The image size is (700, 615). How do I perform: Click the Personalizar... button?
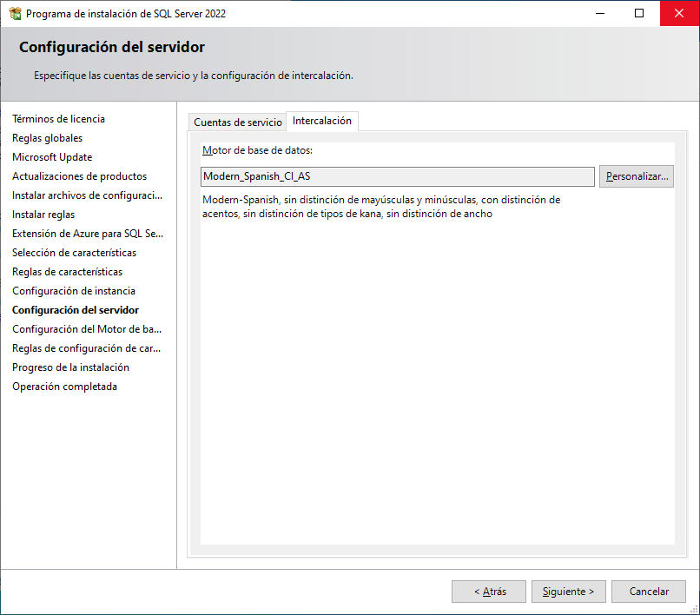(636, 176)
